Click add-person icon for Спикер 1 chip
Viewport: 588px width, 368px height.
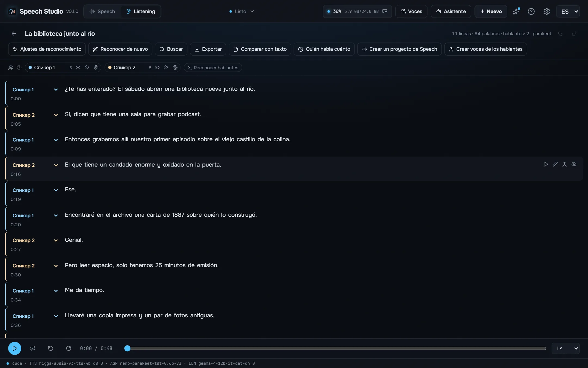[x=87, y=68]
